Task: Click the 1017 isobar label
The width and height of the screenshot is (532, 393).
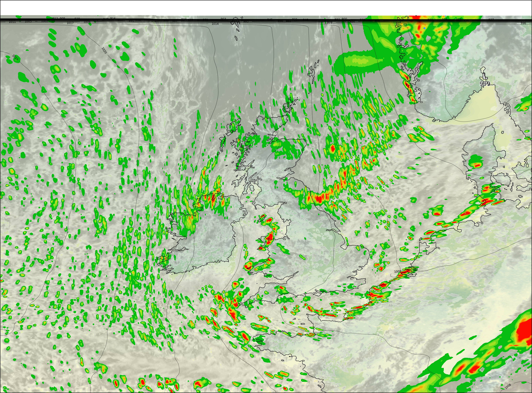Action: (70, 23)
